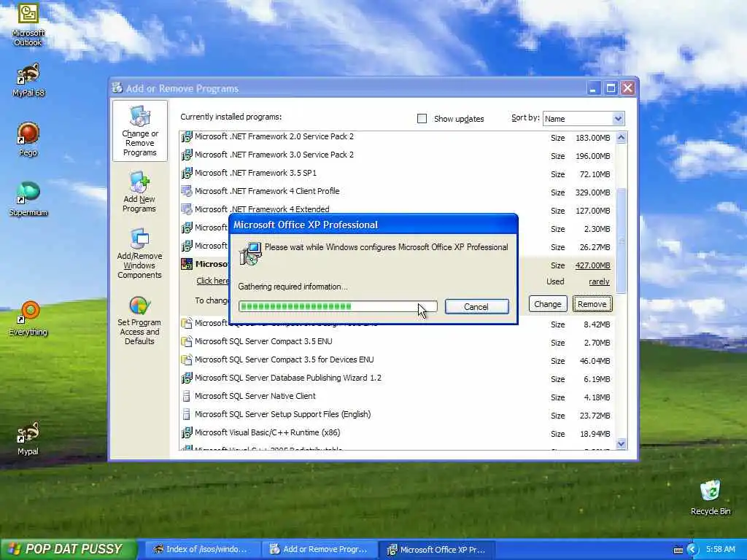This screenshot has width=747, height=560.
Task: Select Microsoft SQL Server Native Client row
Action: tap(397, 396)
